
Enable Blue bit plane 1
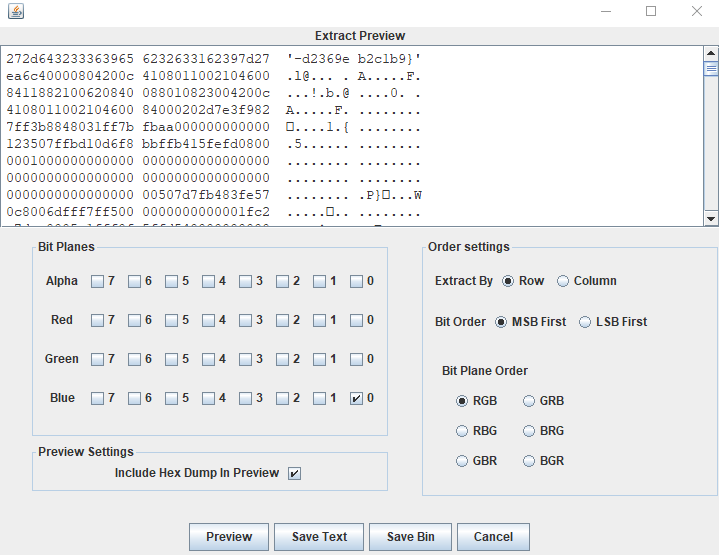click(320, 398)
